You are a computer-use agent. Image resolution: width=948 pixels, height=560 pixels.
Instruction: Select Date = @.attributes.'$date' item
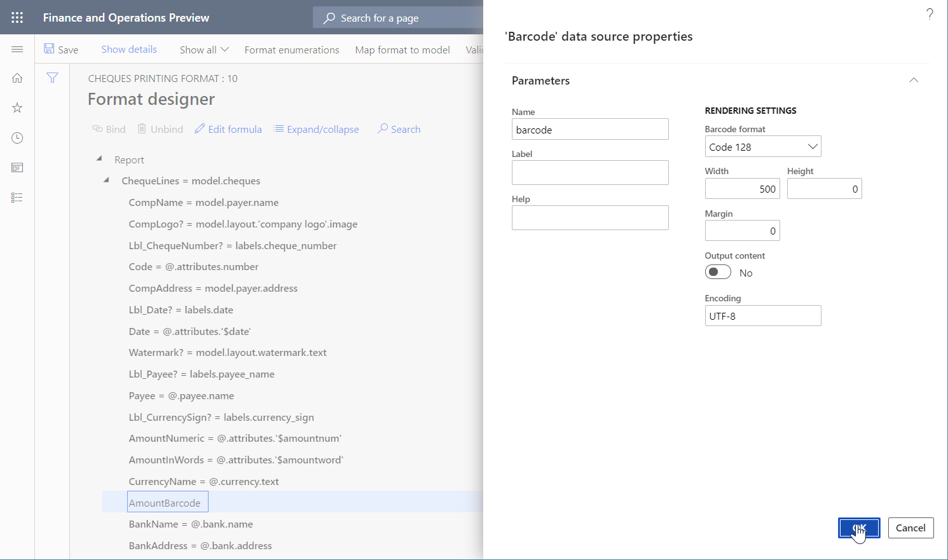point(189,331)
